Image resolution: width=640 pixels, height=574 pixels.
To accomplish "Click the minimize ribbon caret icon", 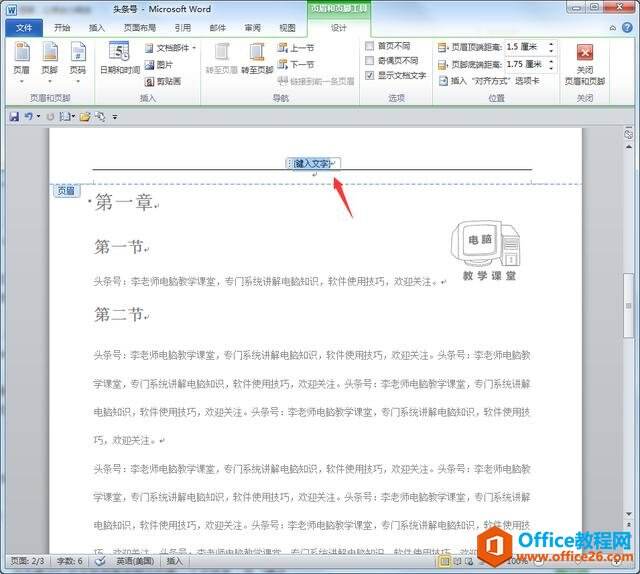I will pyautogui.click(x=613, y=28).
